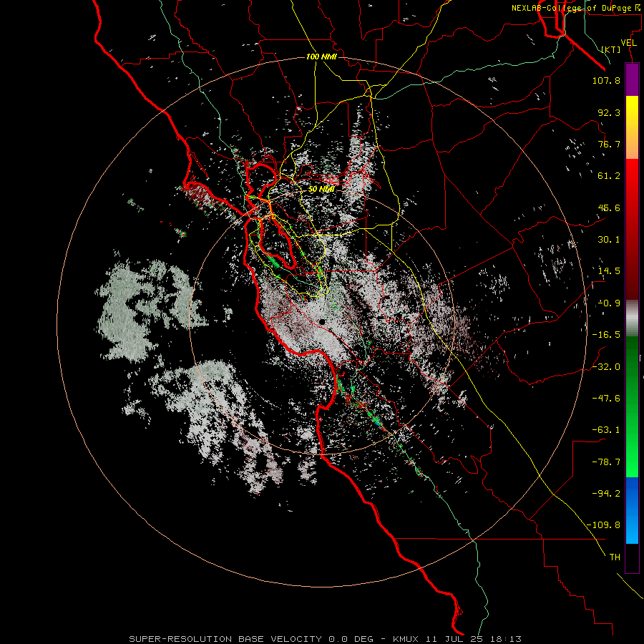
Task: Click the 61.2 velocity scale label
Action: point(609,176)
